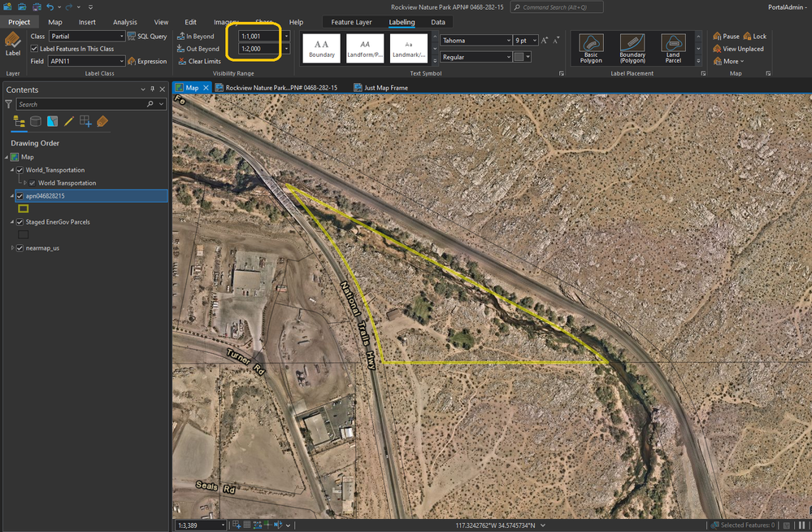
Task: Select List By Labeling in Contents
Action: (102, 122)
